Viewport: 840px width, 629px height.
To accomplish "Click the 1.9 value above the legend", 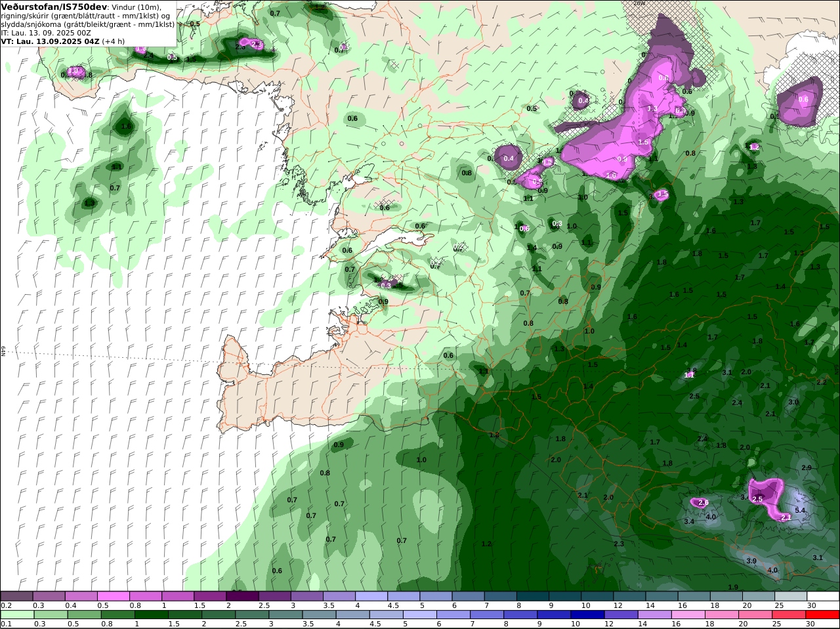I will pos(733,587).
